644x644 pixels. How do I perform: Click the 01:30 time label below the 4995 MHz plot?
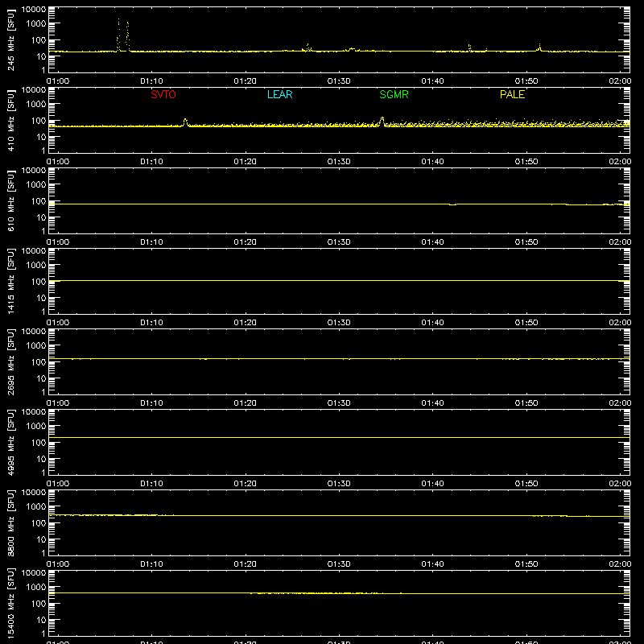click(339, 484)
